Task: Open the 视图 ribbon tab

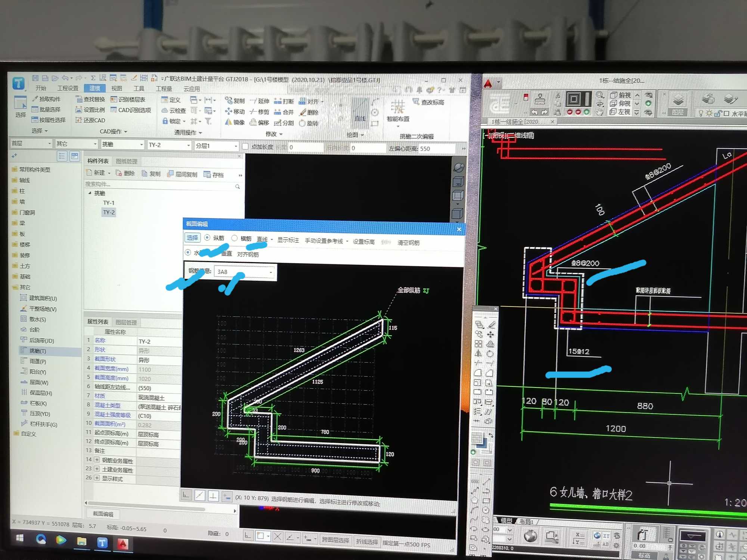Action: 117,88
